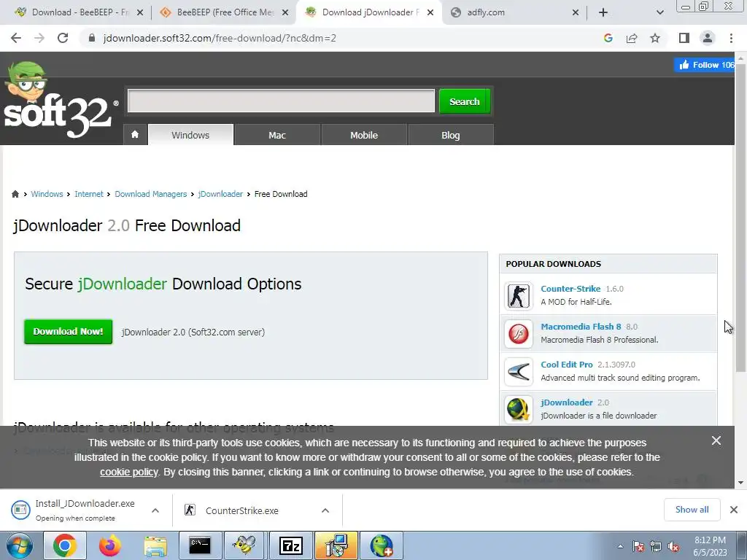Click the Counter-Strike icon thumbnail
747x560 pixels.
click(x=519, y=295)
